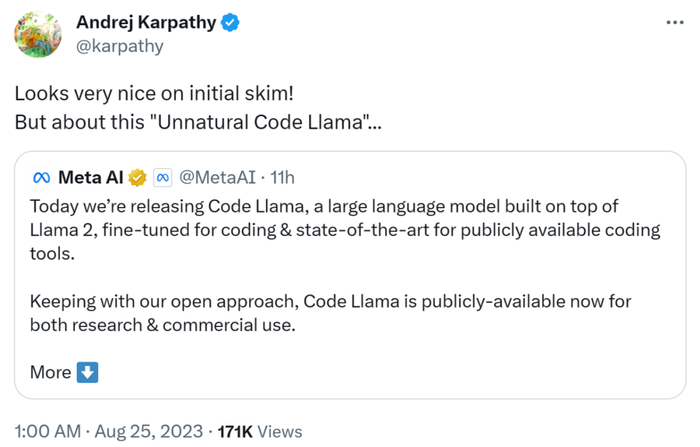Image resolution: width=700 pixels, height=447 pixels.
Task: Click the Meta AI infinity logo avatar
Action: (x=42, y=178)
